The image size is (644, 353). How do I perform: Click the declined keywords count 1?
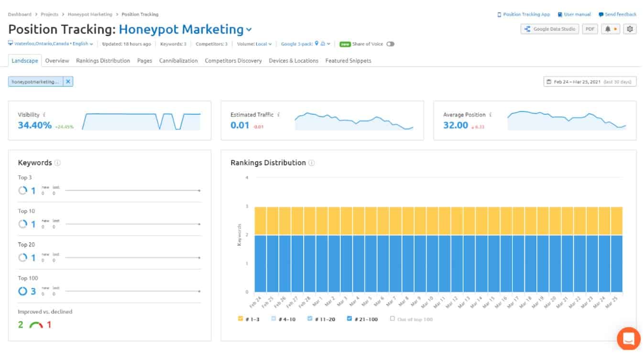49,325
